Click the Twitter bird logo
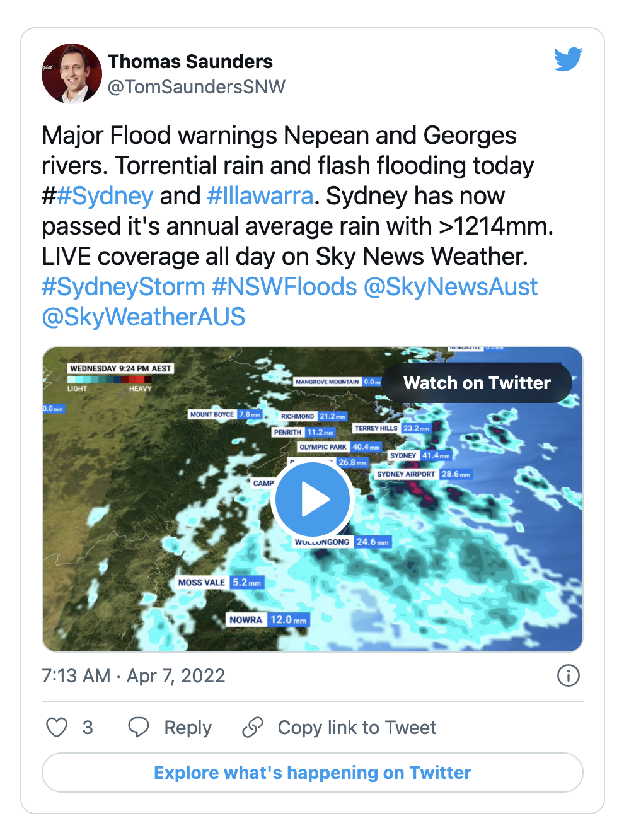 pyautogui.click(x=568, y=59)
